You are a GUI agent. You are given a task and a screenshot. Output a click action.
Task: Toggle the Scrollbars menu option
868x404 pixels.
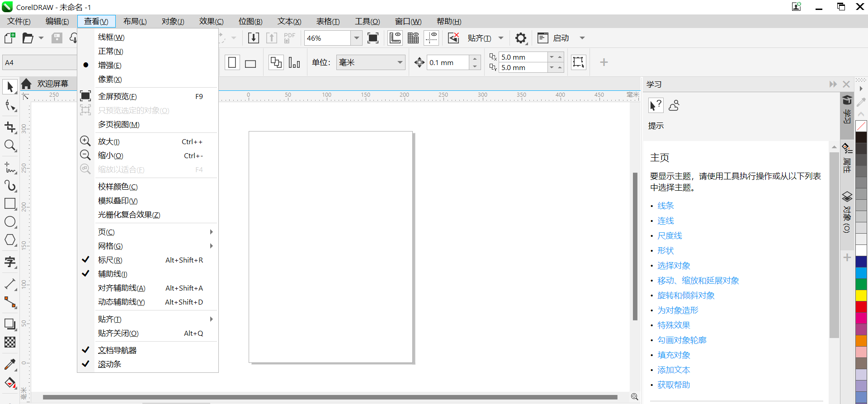110,364
